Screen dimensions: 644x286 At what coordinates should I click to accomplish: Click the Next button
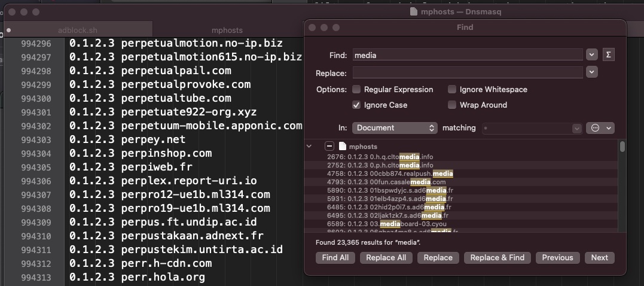tap(600, 258)
